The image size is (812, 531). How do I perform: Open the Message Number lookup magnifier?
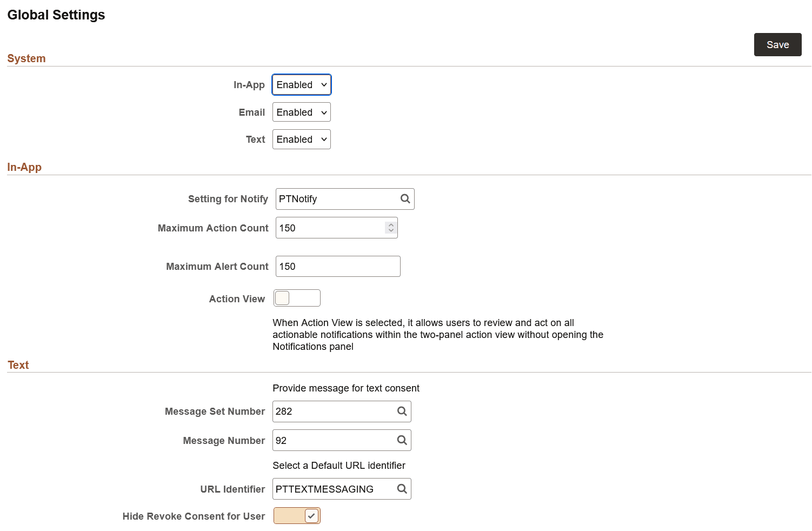click(x=402, y=440)
